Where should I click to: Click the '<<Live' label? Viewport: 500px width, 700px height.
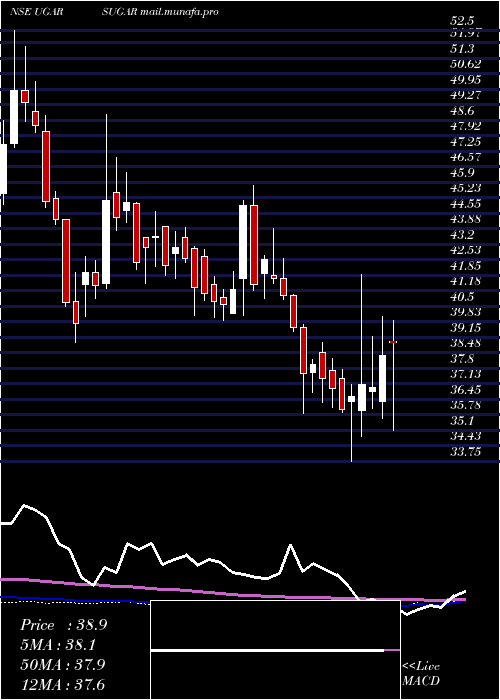[421, 666]
